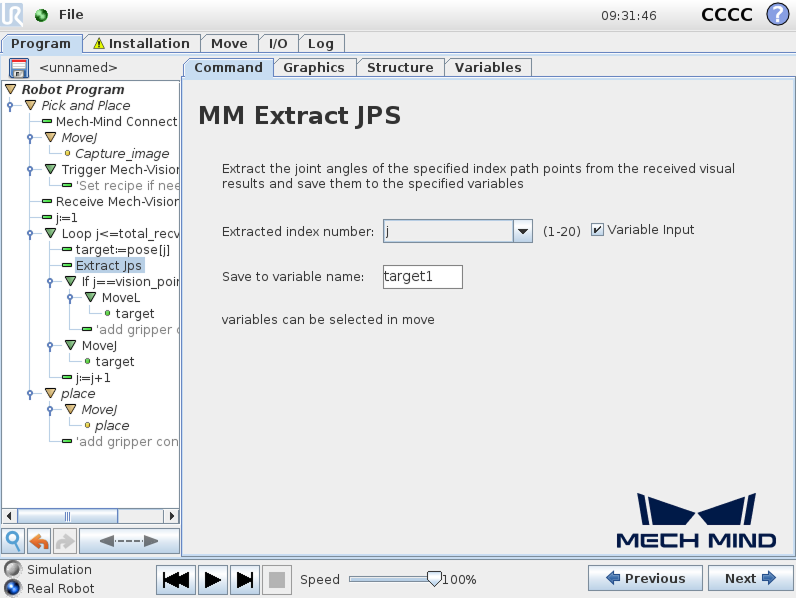Collapse the place folder in program tree
Screen dimensions: 796x598
coord(50,393)
